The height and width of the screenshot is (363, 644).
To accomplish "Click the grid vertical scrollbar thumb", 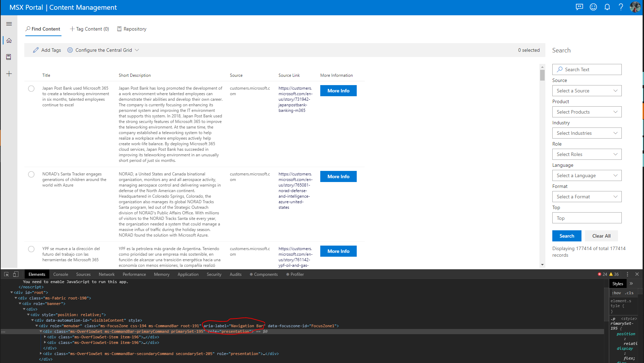I will point(542,75).
